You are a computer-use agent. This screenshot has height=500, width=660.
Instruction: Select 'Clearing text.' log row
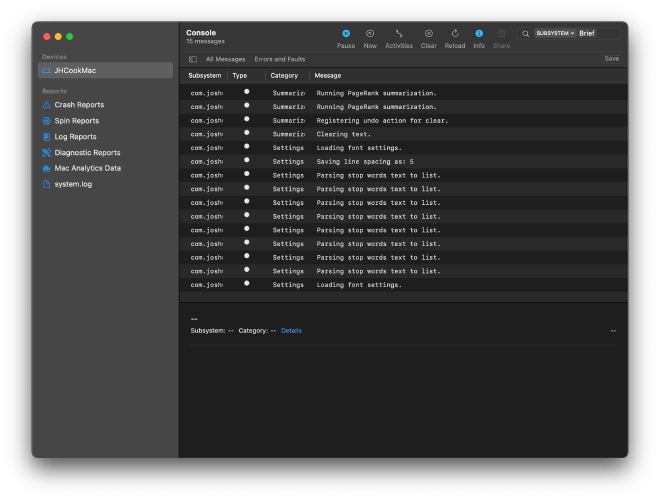(x=403, y=134)
